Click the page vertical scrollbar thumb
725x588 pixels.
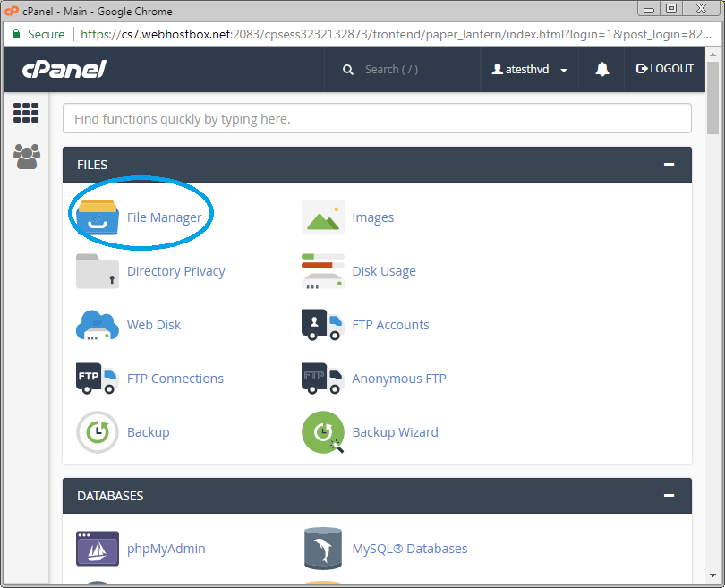click(712, 98)
